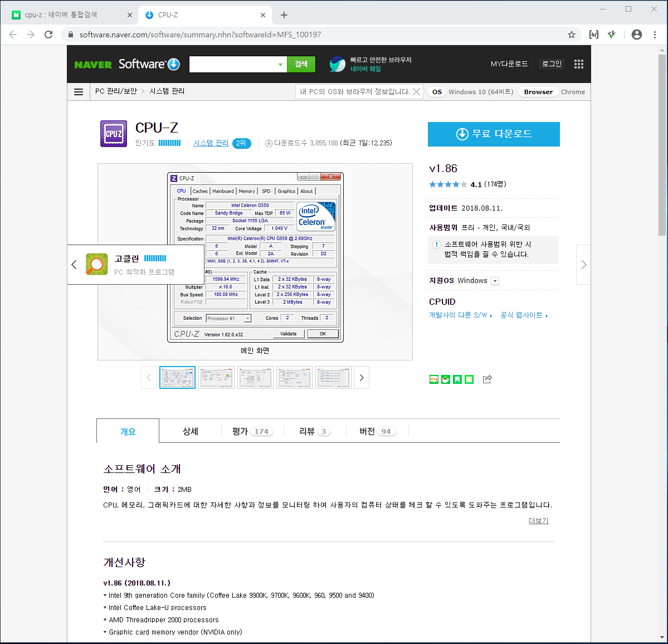Open the 리뷰 3 tab

pos(315,431)
